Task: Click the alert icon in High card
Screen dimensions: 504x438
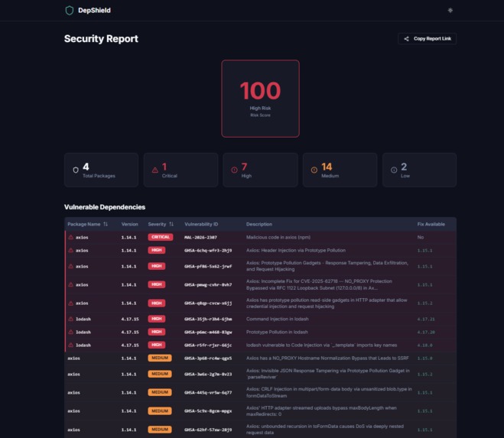Action: click(x=234, y=170)
